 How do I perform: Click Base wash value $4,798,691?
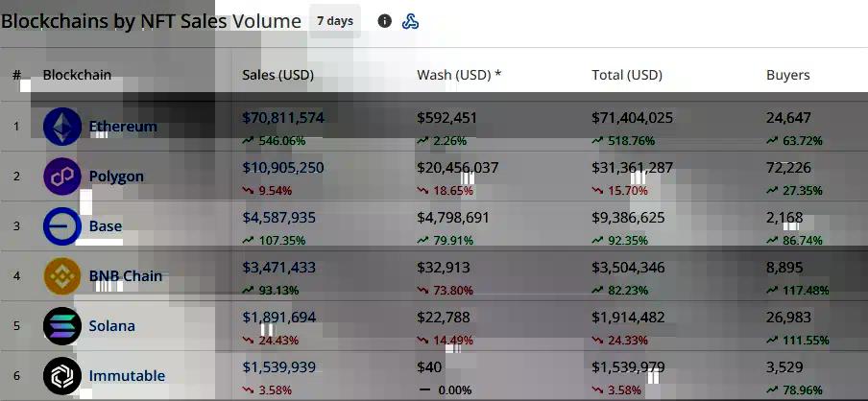453,218
